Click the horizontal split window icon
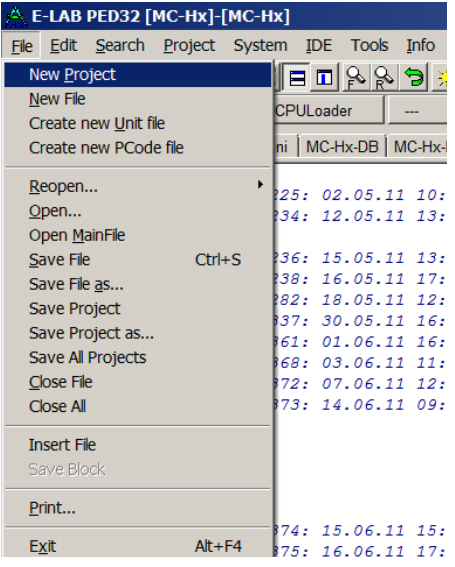455x567 pixels. pyautogui.click(x=297, y=77)
